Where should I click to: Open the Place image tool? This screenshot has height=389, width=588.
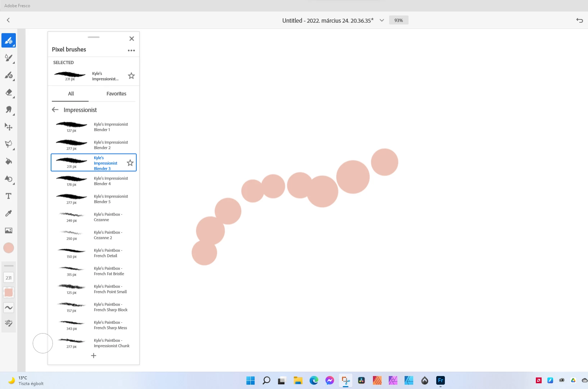coord(9,231)
